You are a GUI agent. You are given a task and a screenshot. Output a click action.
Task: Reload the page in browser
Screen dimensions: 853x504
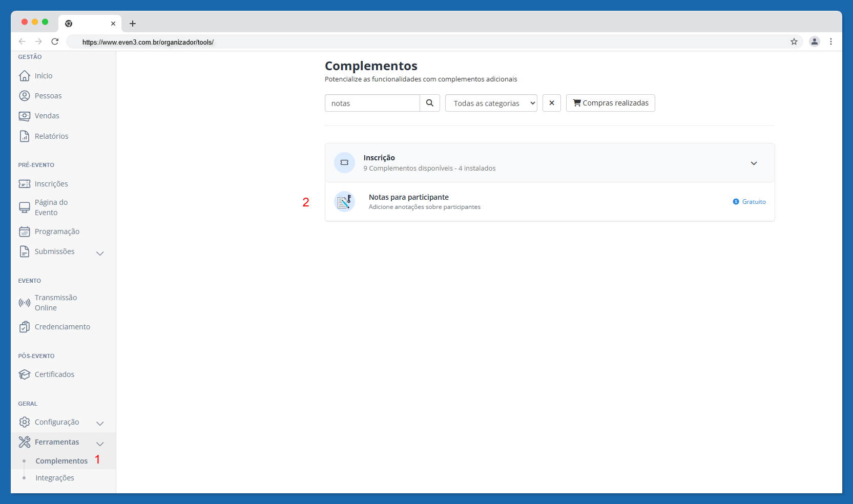click(x=55, y=41)
